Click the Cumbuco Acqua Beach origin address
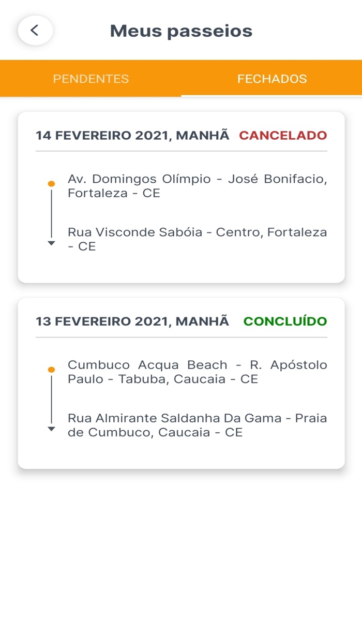 coord(197,372)
